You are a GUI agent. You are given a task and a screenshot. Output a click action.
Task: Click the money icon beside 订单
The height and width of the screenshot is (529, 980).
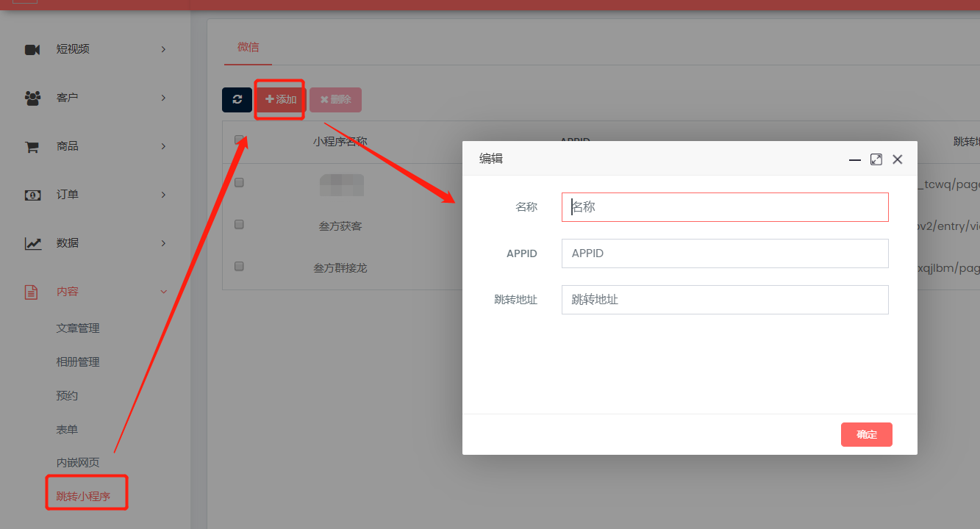[x=32, y=195]
